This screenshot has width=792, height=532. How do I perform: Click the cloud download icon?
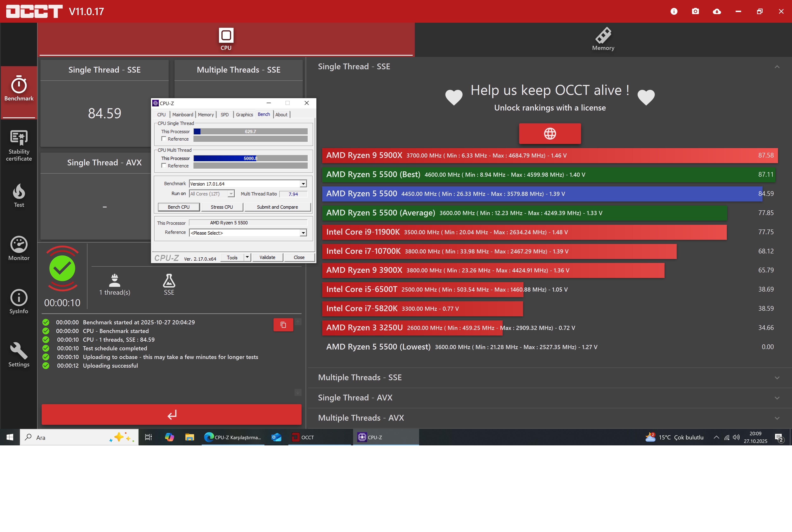pos(717,11)
